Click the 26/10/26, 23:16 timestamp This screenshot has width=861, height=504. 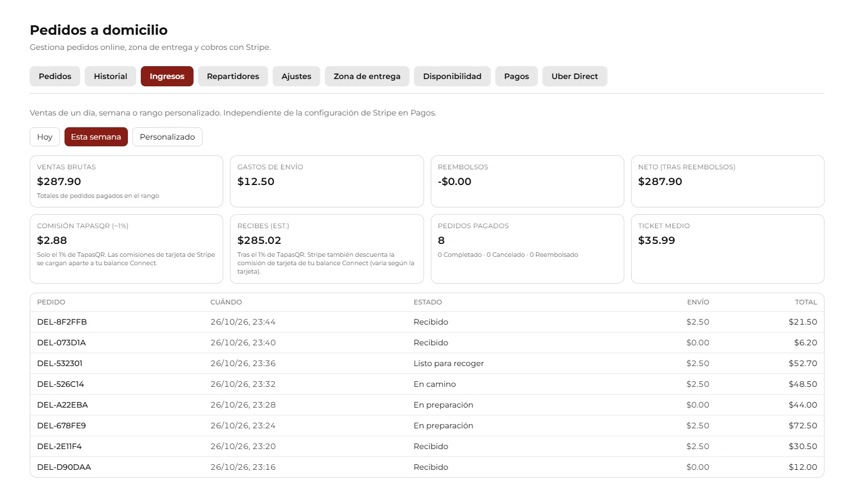point(243,467)
